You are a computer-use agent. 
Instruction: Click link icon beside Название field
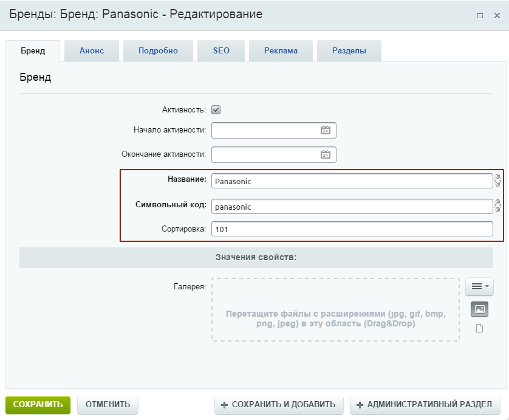point(497,181)
